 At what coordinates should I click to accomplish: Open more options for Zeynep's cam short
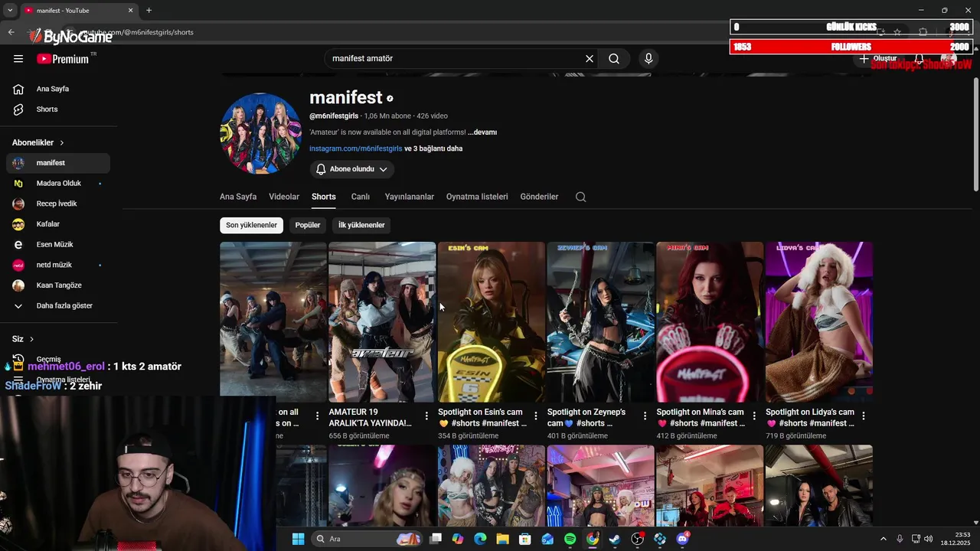[645, 416]
